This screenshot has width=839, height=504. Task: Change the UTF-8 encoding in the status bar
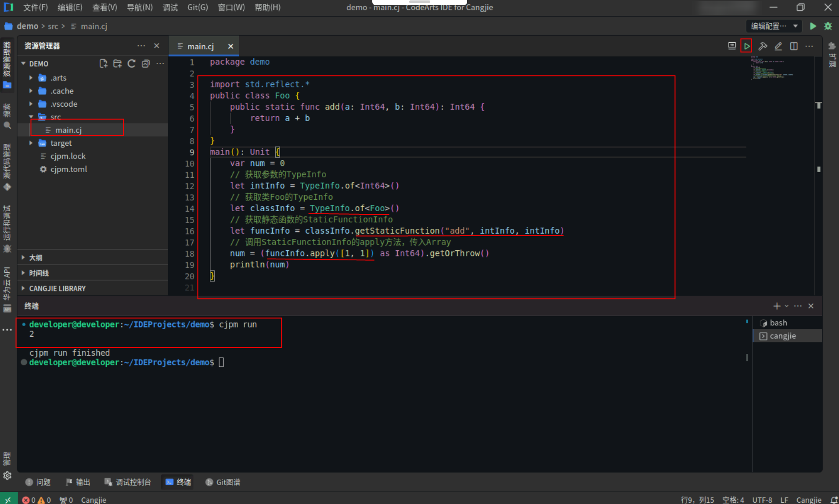(x=762, y=500)
